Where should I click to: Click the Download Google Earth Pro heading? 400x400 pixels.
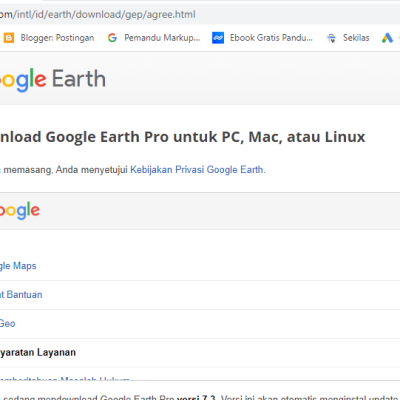pyautogui.click(x=183, y=137)
